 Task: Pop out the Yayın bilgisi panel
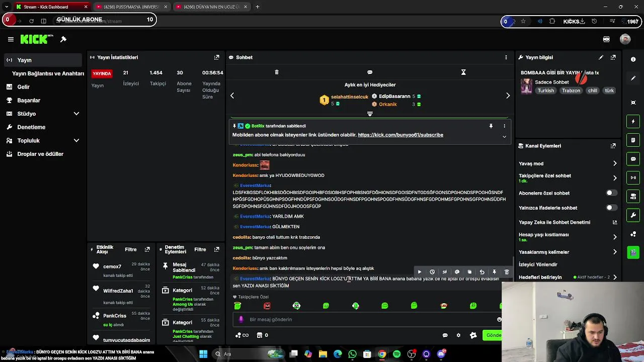pos(613,57)
